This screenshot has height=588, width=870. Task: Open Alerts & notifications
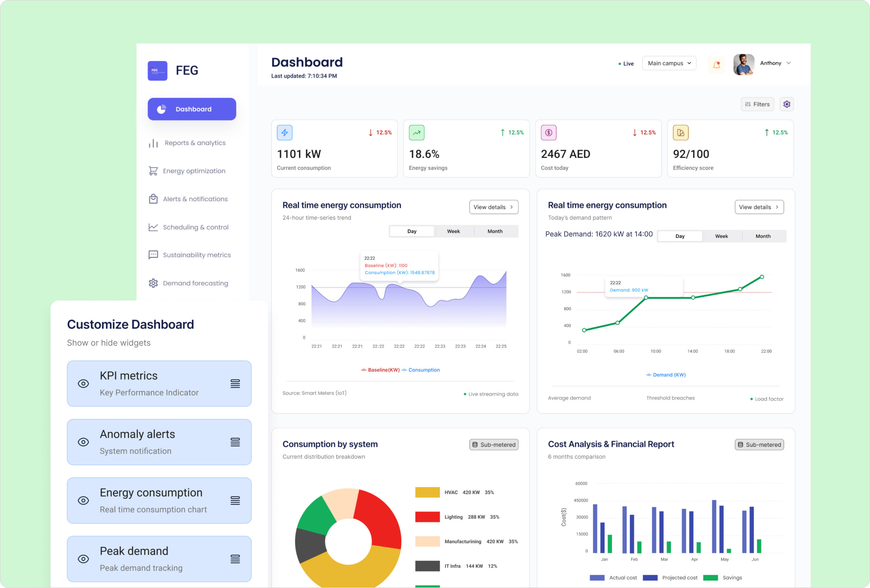[x=195, y=199]
